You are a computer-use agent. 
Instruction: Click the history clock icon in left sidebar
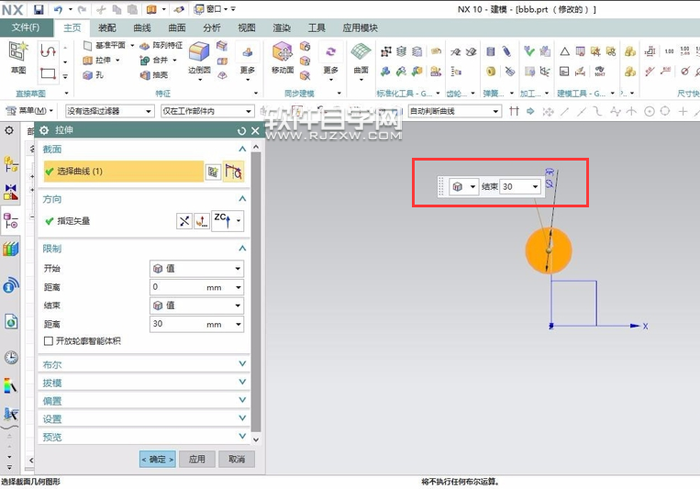11,357
